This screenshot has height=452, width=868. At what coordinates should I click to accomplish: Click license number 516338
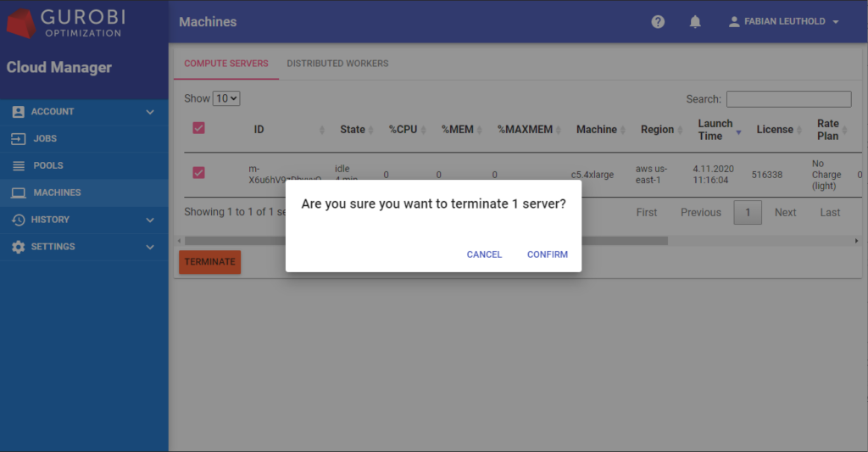pyautogui.click(x=766, y=175)
